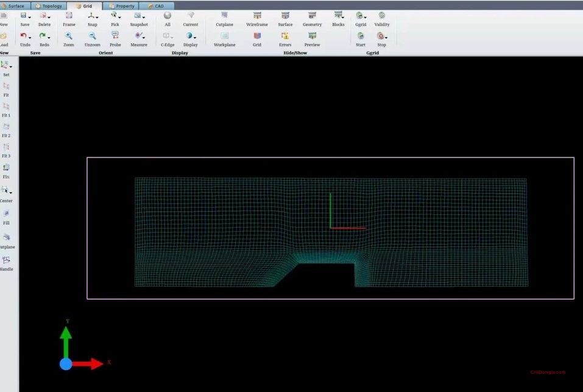Toggle Errors visibility
The height and width of the screenshot is (392, 583).
point(285,36)
